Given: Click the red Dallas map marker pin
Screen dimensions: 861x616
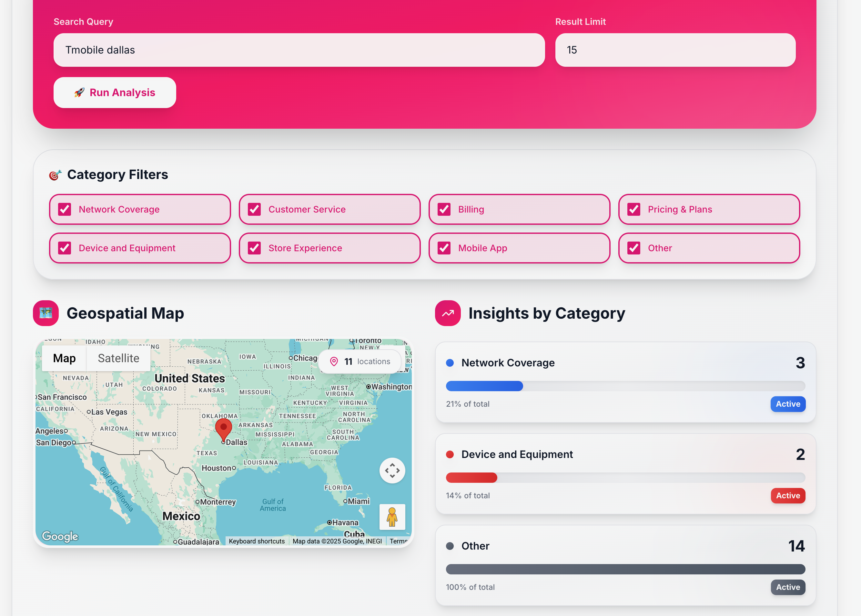Looking at the screenshot, I should tap(224, 429).
